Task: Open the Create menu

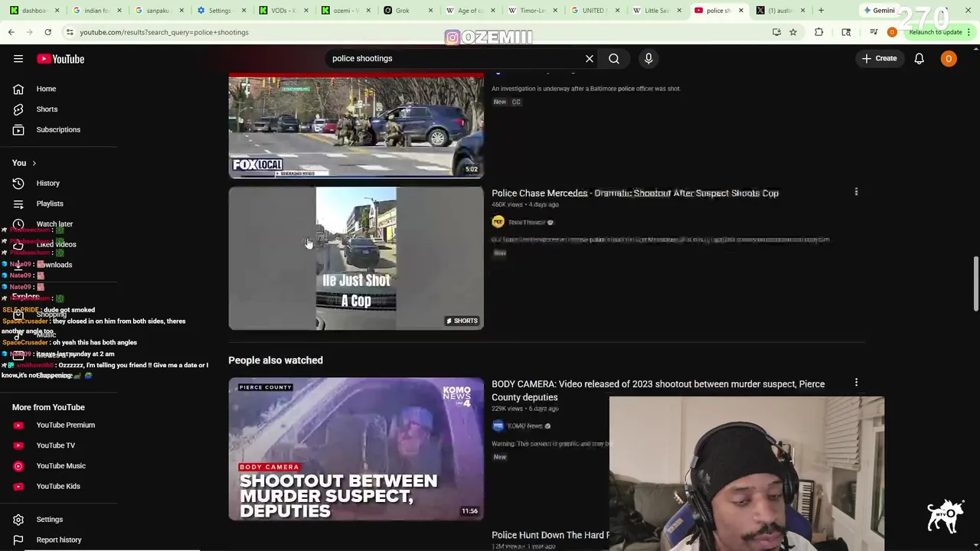Action: tap(879, 59)
